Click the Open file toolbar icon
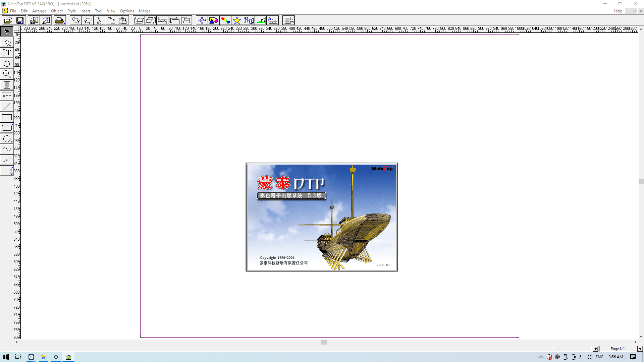Screen dimensions: 644x362 click(8, 20)
